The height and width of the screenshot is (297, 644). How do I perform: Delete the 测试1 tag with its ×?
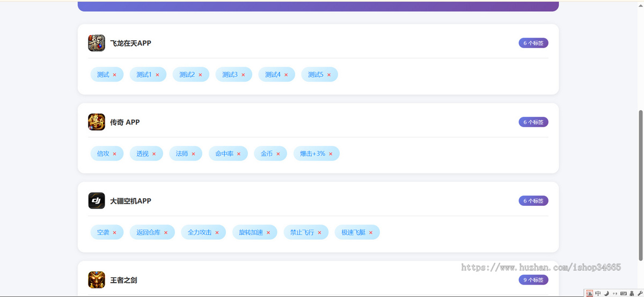click(157, 75)
